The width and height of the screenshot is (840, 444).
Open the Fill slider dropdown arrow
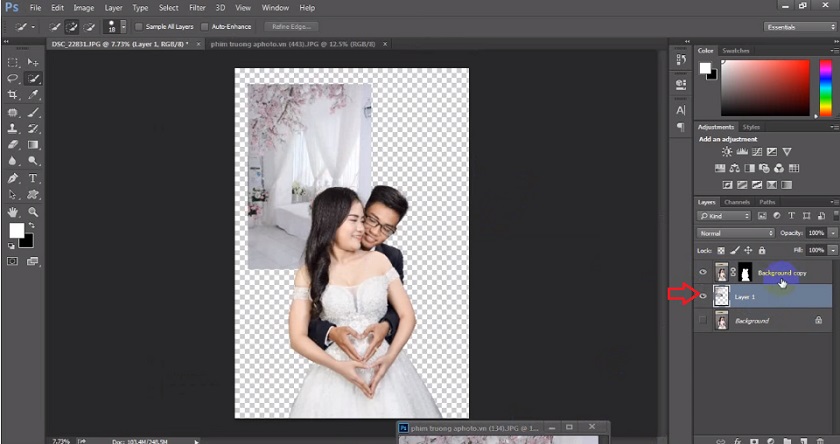point(832,250)
